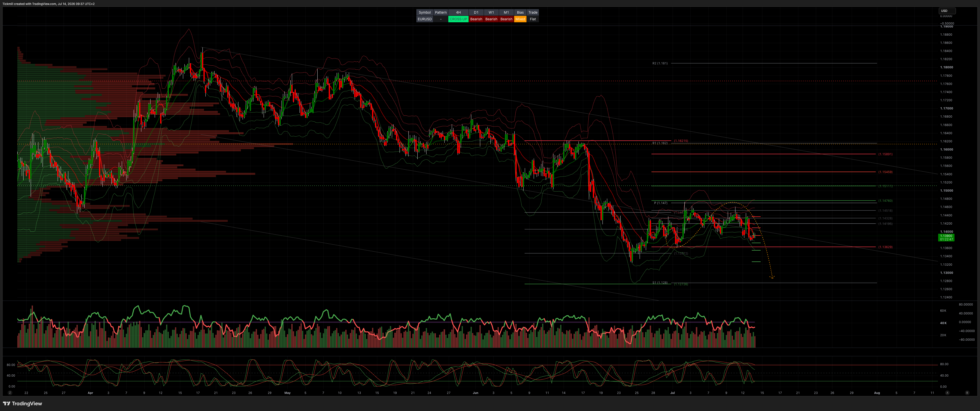
Task: Click the Apr date label on time axis
Action: (x=90, y=393)
